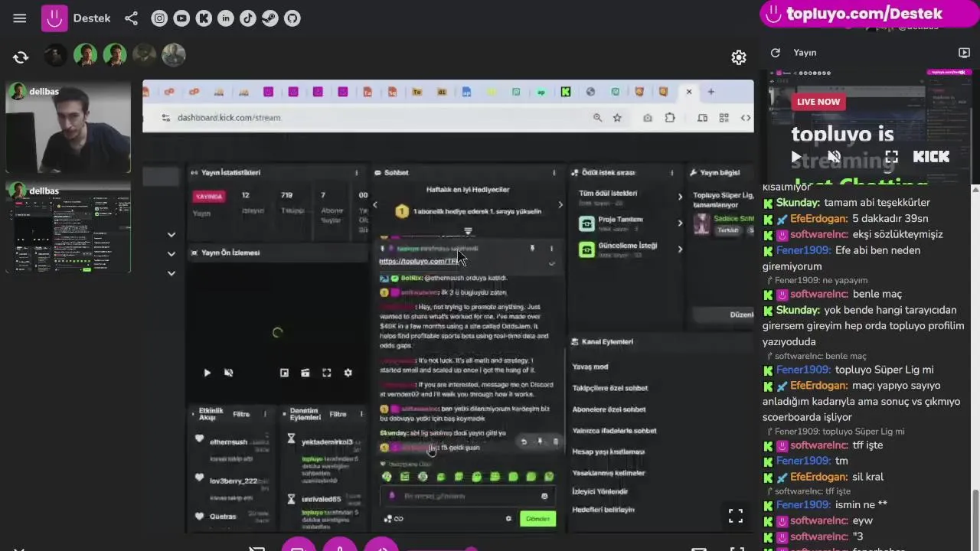Open the settings gear above shared screen

[x=739, y=57]
